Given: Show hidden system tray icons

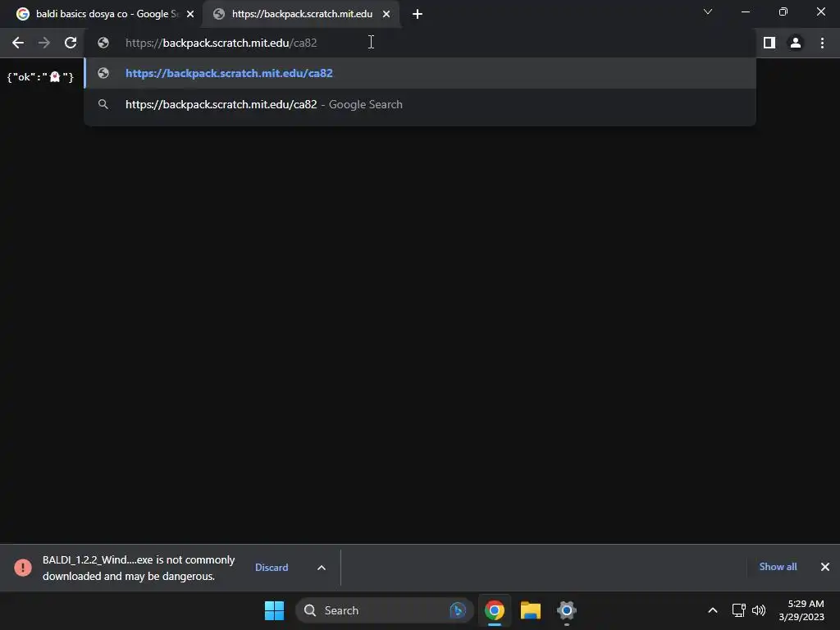Looking at the screenshot, I should 713,610.
